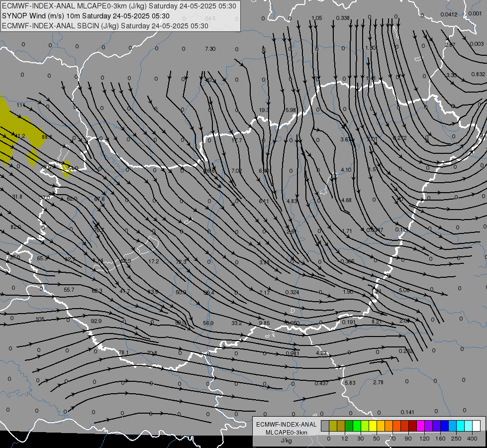Select the bright green legend swatch
Screen dimensions: 487x448
point(357,426)
